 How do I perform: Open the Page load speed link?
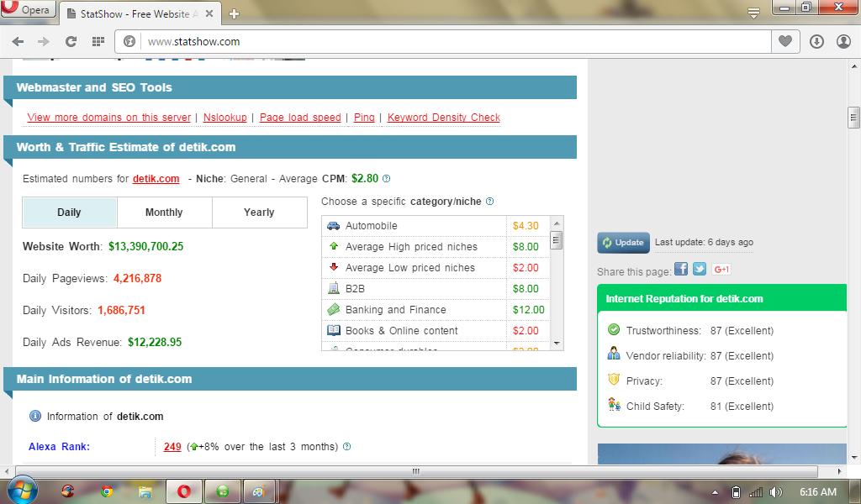point(300,118)
